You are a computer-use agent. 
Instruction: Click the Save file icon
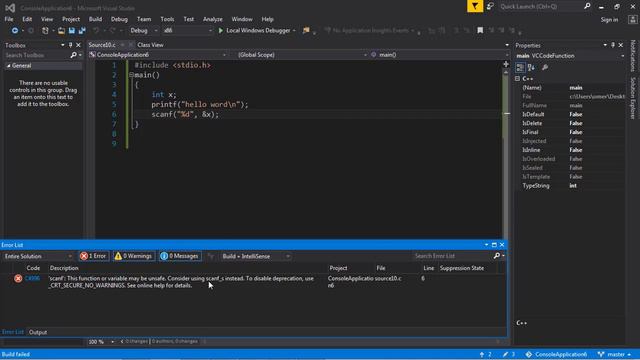point(72,31)
